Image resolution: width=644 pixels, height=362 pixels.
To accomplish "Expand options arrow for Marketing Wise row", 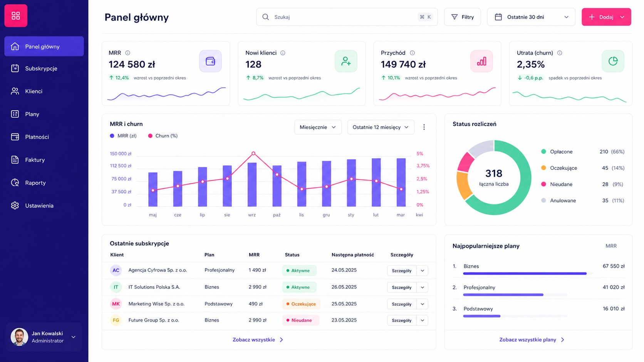I will click(x=423, y=304).
